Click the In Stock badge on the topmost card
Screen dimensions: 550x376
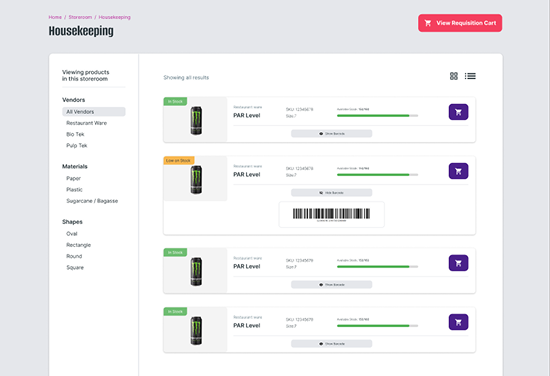[x=175, y=101]
